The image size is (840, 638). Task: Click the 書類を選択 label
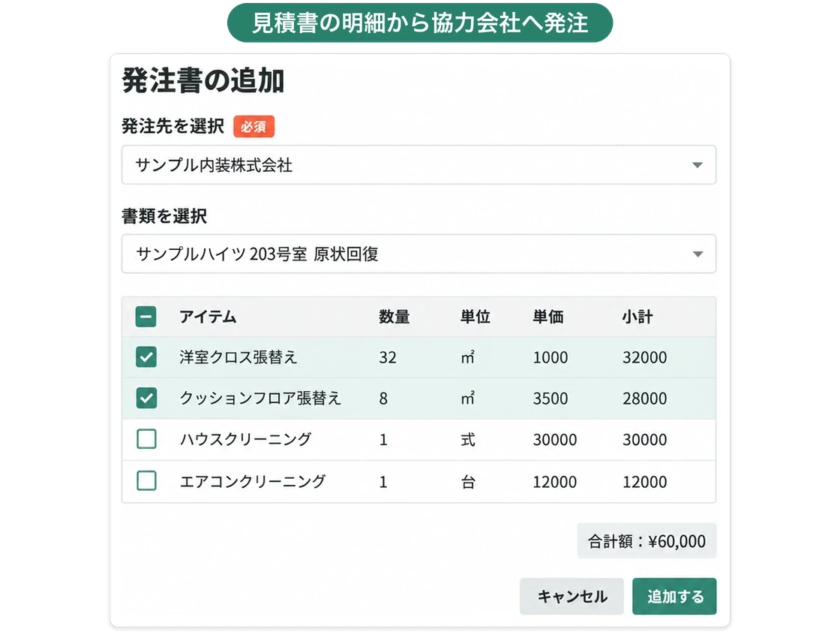click(x=164, y=215)
